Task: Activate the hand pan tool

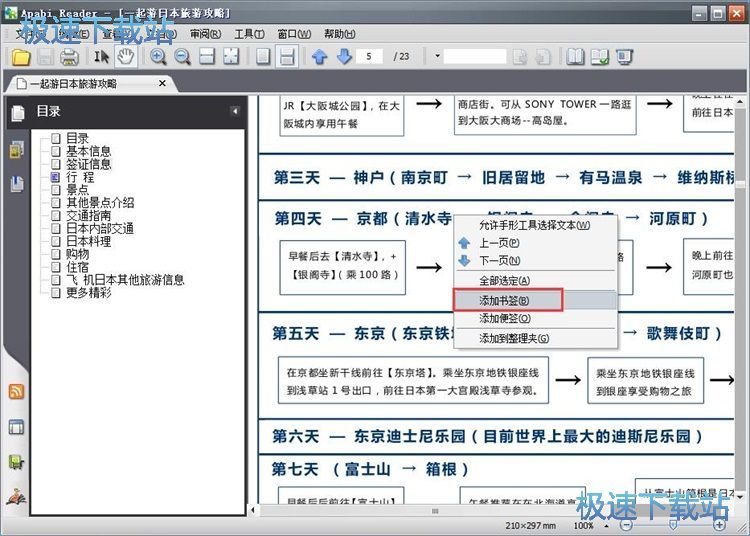Action: pyautogui.click(x=125, y=57)
